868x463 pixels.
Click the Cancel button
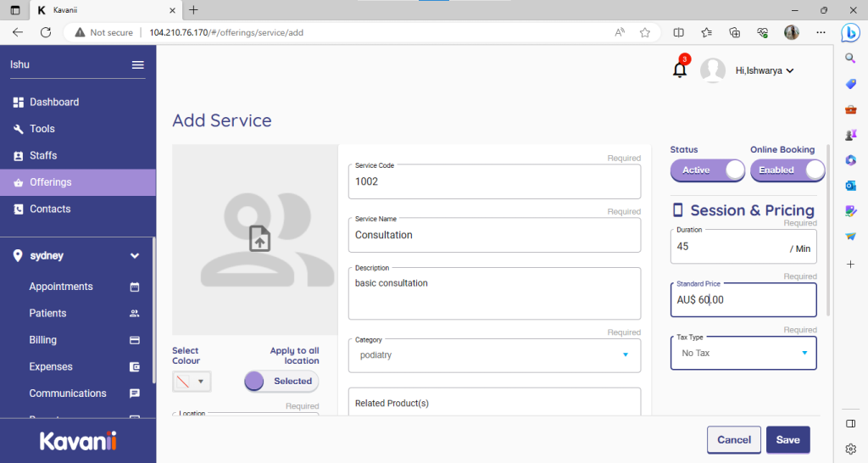coord(733,439)
